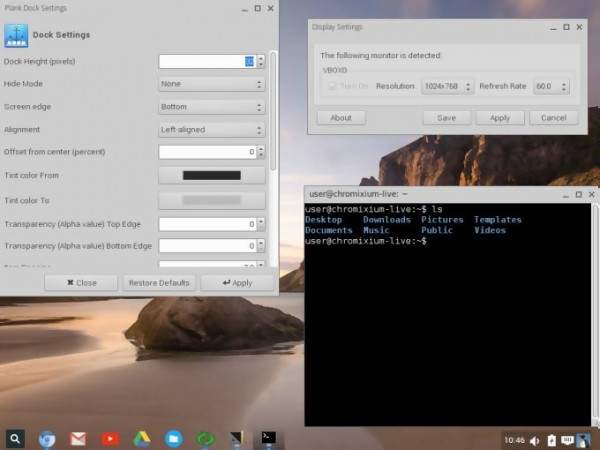Close the terminal window

[592, 194]
